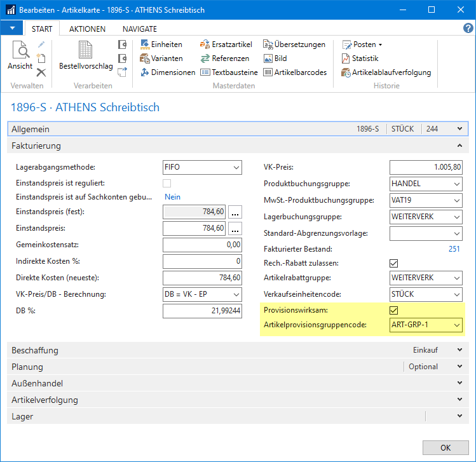The width and height of the screenshot is (476, 462).
Task: Toggle the Provisionswirksam checkbox
Action: click(x=394, y=311)
